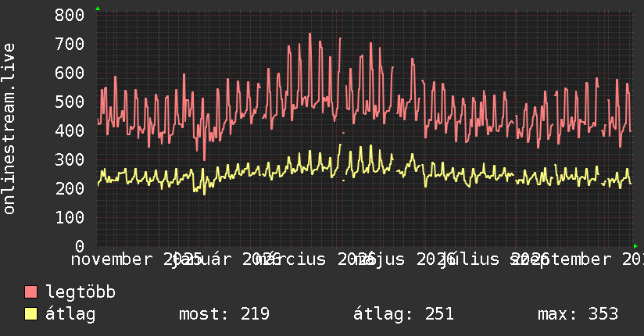This screenshot has width=644, height=336.
Task: Click the 100 y-axis label
Action: pyautogui.click(x=70, y=217)
